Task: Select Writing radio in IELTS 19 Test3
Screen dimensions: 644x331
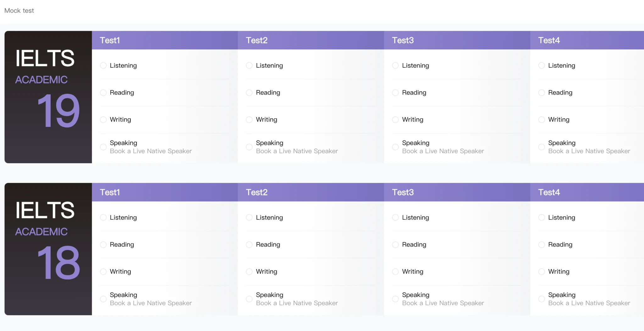Action: click(x=395, y=120)
